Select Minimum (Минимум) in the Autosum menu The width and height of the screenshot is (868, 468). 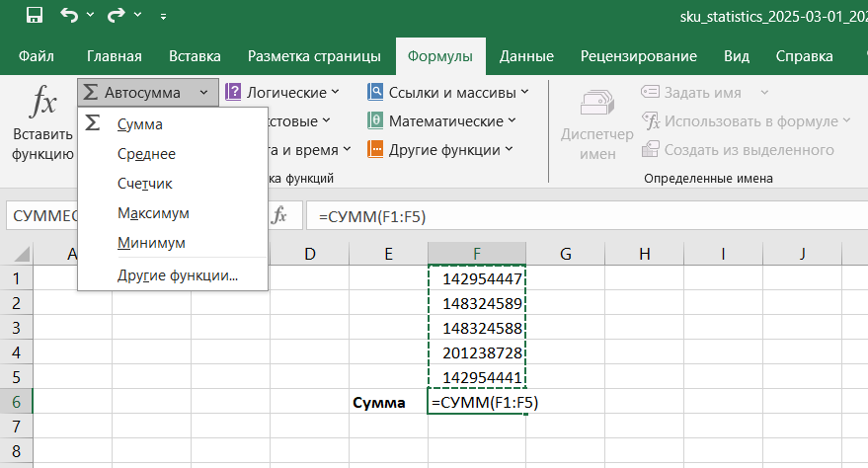click(x=151, y=243)
